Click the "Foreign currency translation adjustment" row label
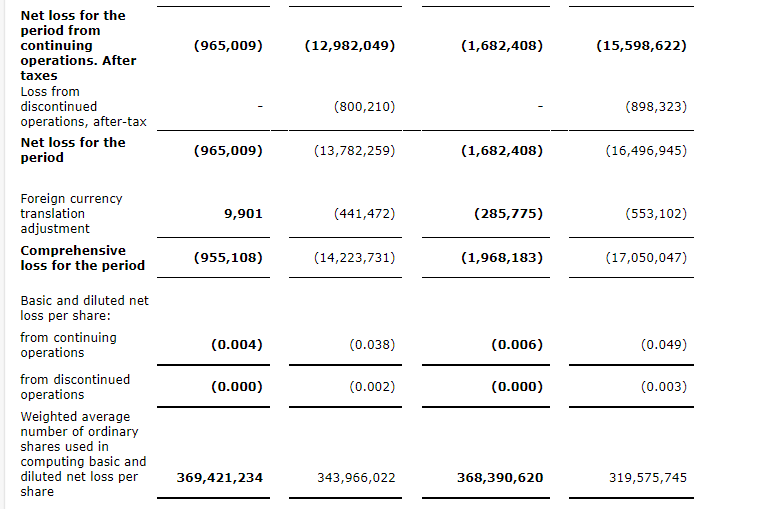Screen dimensions: 784x509 tap(71, 213)
